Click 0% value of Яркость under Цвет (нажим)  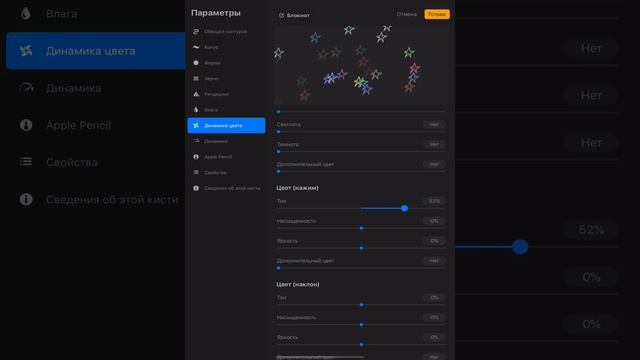(x=434, y=241)
